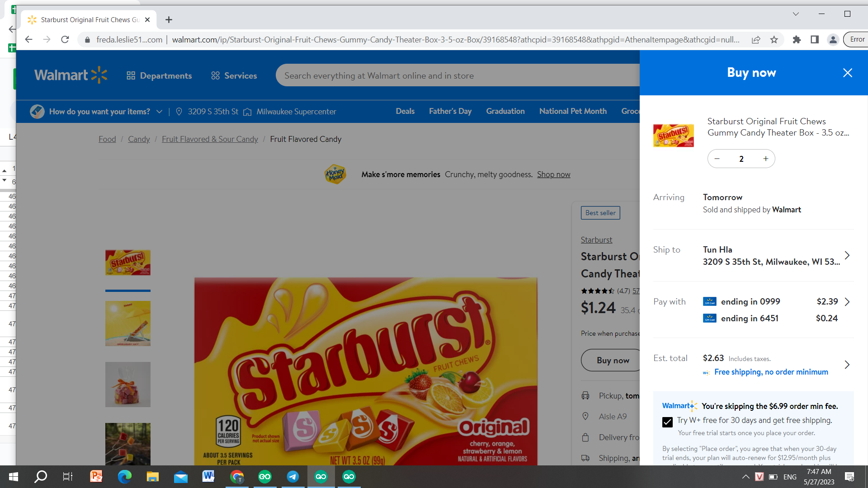Open Fruit Flavored & Sour Candy breadcrumb
This screenshot has width=868, height=488.
tap(210, 139)
